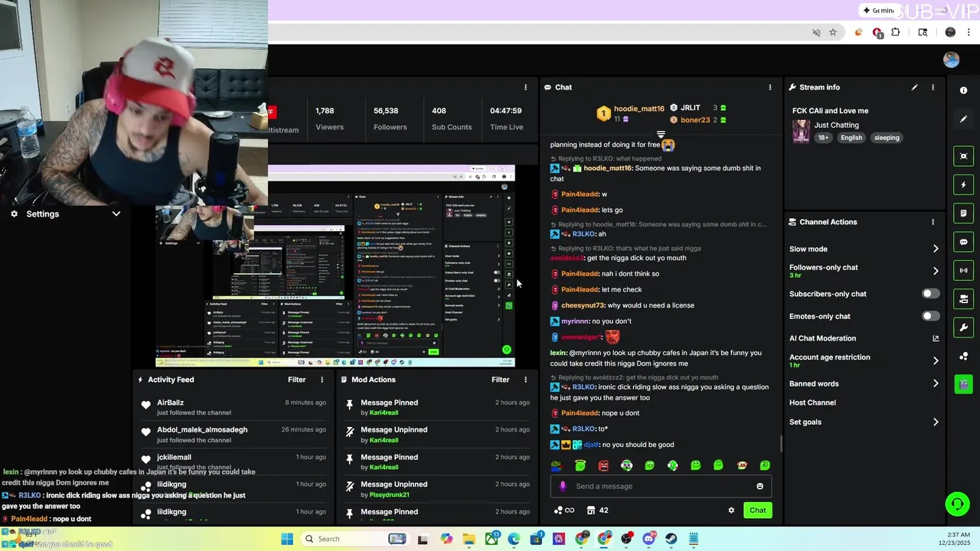This screenshot has height=551, width=980.
Task: Click the info icon in the right sidebar
Action: pos(963,90)
